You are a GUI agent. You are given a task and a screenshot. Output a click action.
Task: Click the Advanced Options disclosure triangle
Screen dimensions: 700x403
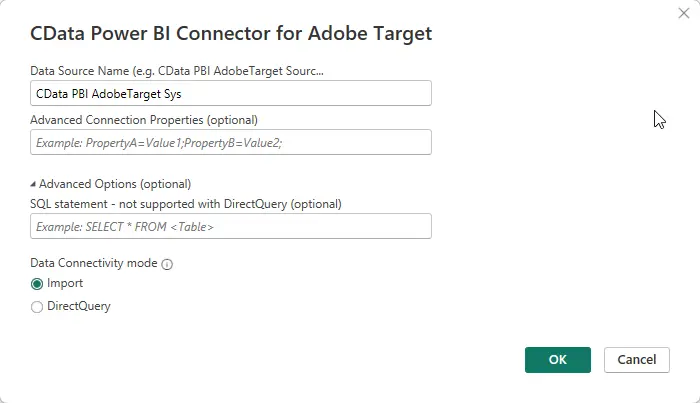(34, 184)
